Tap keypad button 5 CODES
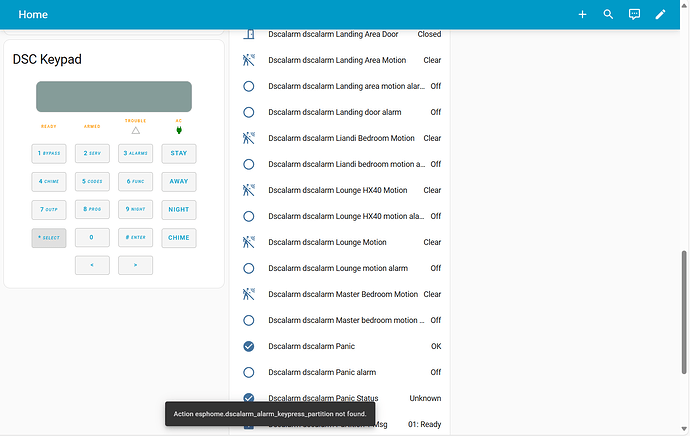This screenshot has width=690, height=436. pyautogui.click(x=92, y=181)
